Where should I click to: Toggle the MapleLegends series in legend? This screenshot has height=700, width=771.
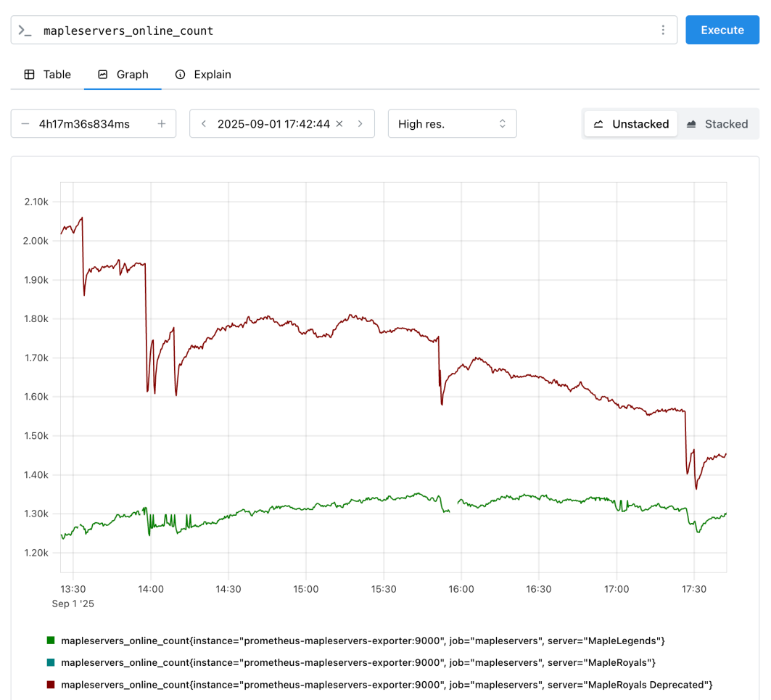click(363, 641)
